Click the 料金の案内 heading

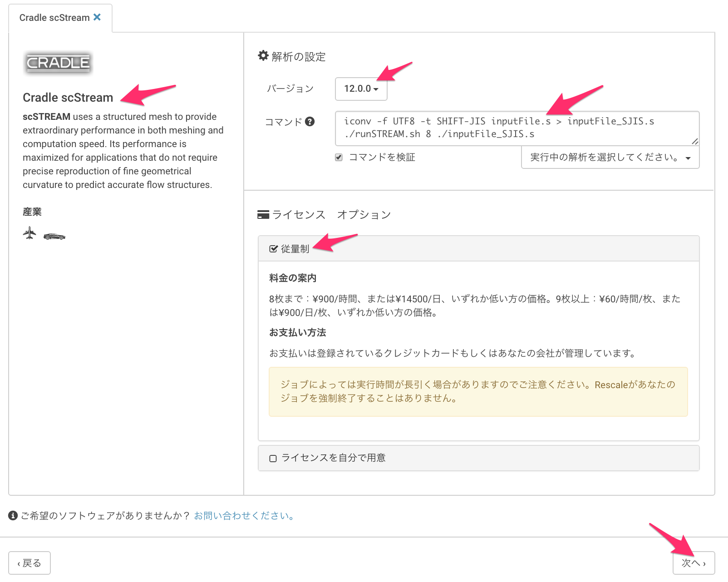(x=293, y=278)
